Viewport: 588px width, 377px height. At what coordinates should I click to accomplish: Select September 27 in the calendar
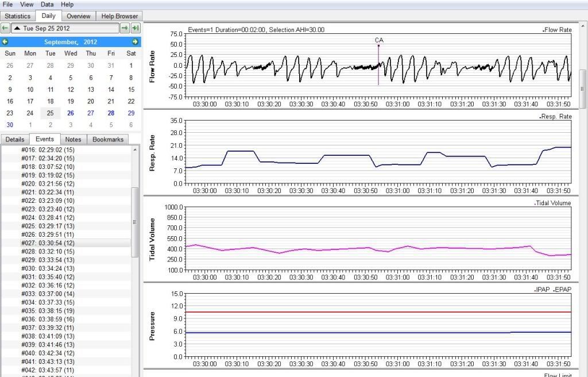point(91,113)
